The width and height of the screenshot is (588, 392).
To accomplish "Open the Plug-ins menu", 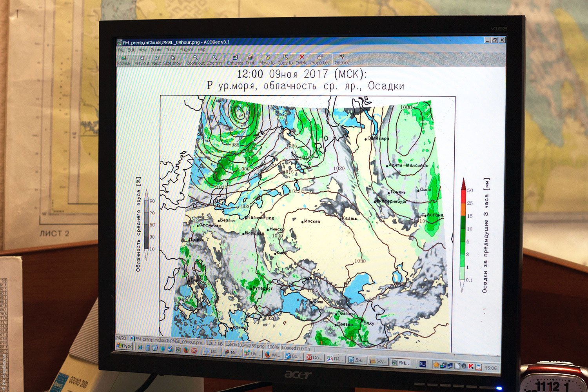I will pyautogui.click(x=186, y=50).
